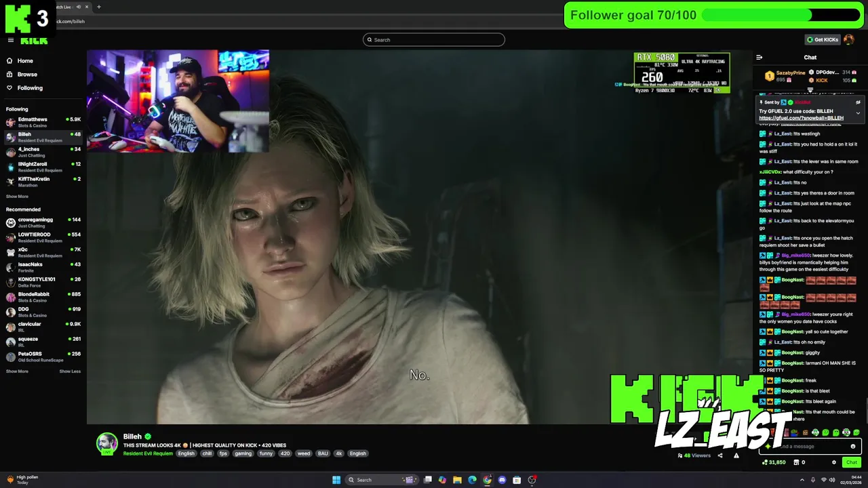Click the funny stream tag
868x488 pixels.
(266, 453)
